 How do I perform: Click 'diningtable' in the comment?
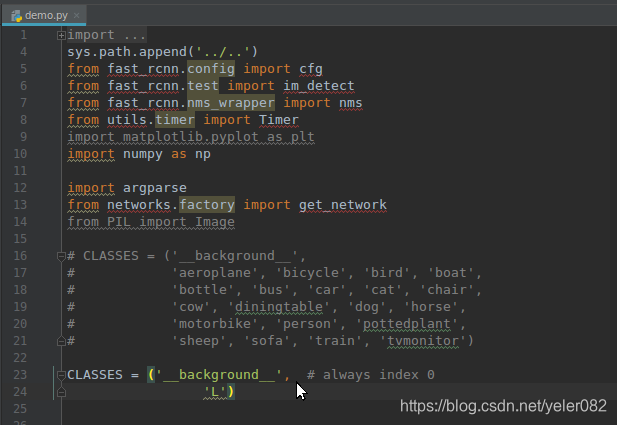[279, 307]
